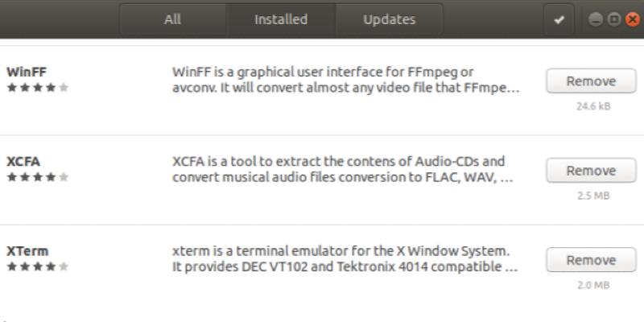Click the checkmark selection mode button
This screenshot has width=644, height=322.
[559, 20]
